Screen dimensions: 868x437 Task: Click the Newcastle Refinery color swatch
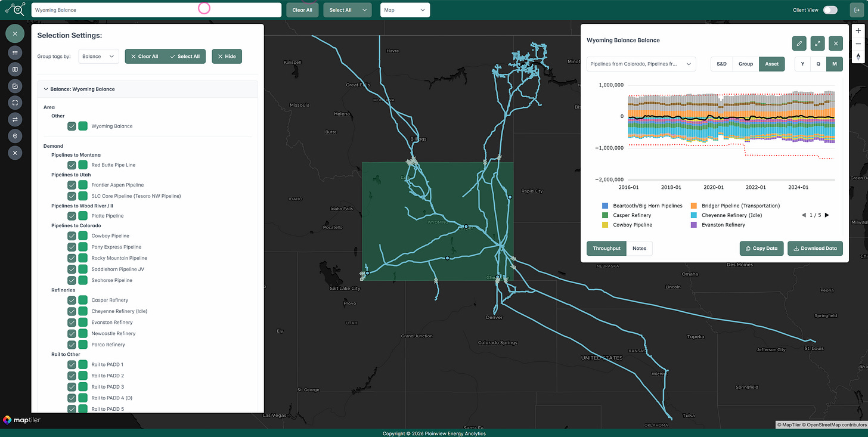coord(83,333)
